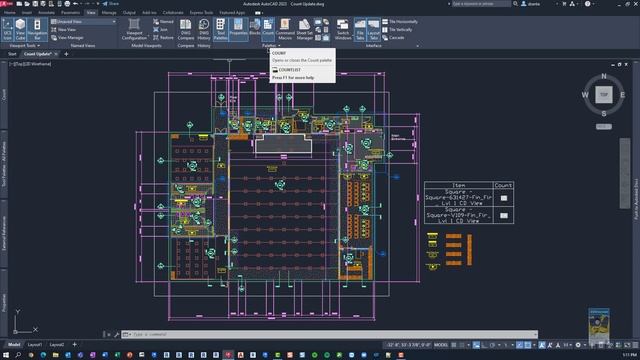
Task: Toggle the Tool Palettes button
Action: point(220,29)
